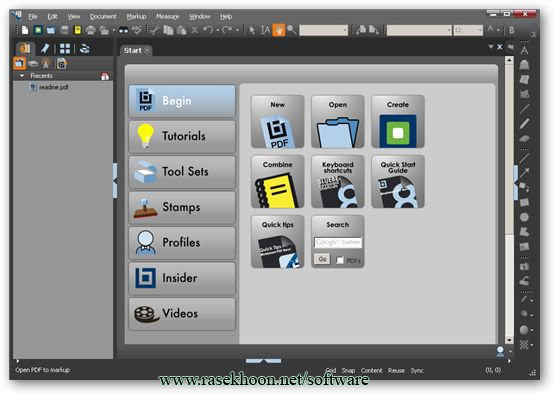
Task: Open the Markup menu
Action: pos(136,16)
